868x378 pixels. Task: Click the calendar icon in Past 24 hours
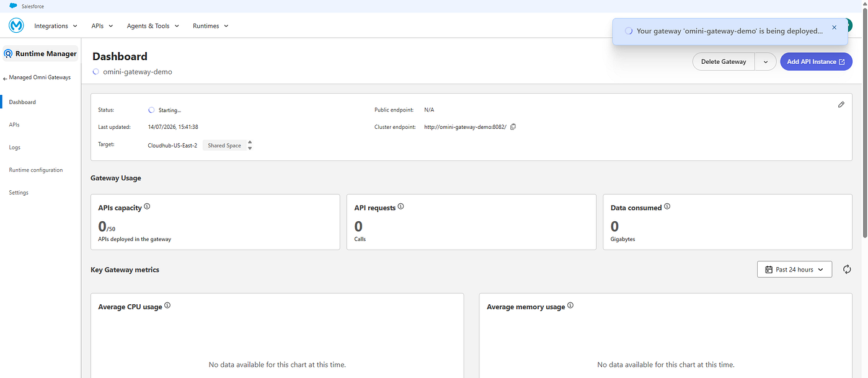point(769,270)
